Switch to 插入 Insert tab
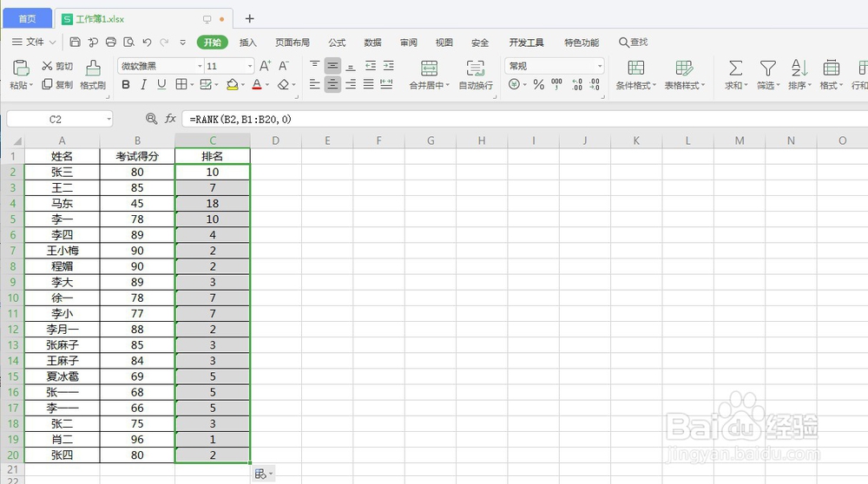The height and width of the screenshot is (484, 868). pyautogui.click(x=248, y=43)
